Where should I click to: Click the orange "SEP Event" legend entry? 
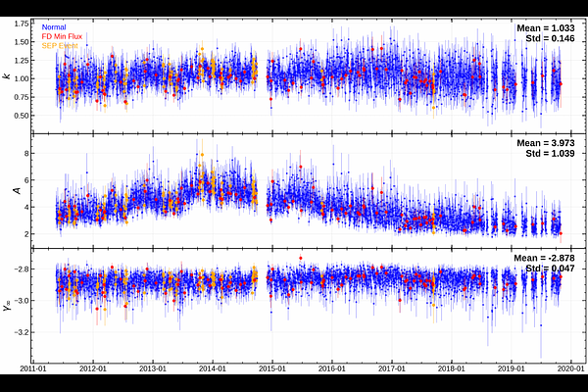pyautogui.click(x=60, y=46)
